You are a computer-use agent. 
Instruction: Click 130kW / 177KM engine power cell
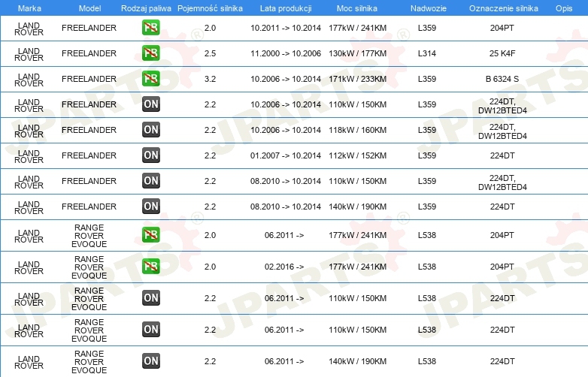coord(357,53)
